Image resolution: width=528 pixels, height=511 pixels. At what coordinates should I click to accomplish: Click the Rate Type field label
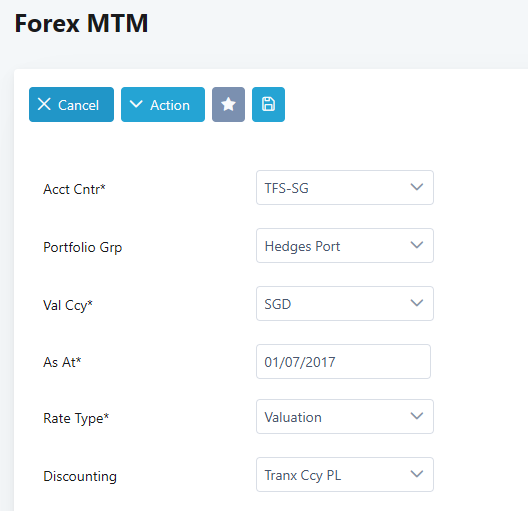click(x=76, y=418)
